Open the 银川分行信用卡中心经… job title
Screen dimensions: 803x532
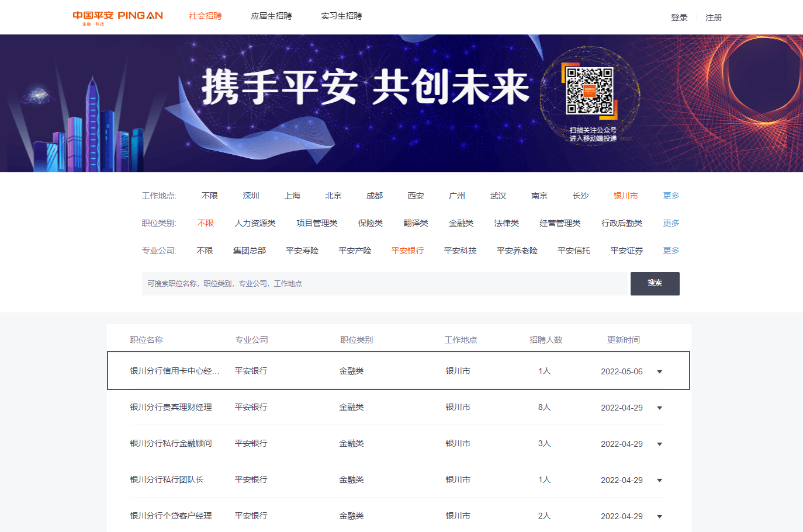coord(175,371)
